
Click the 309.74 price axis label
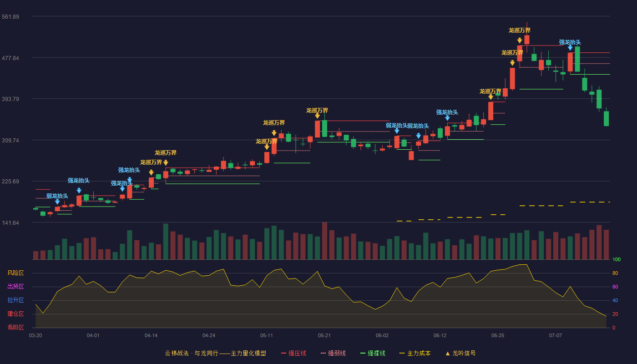(10, 140)
